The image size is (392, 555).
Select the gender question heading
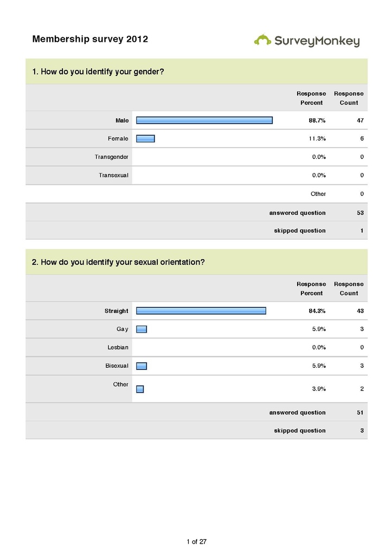click(x=98, y=72)
